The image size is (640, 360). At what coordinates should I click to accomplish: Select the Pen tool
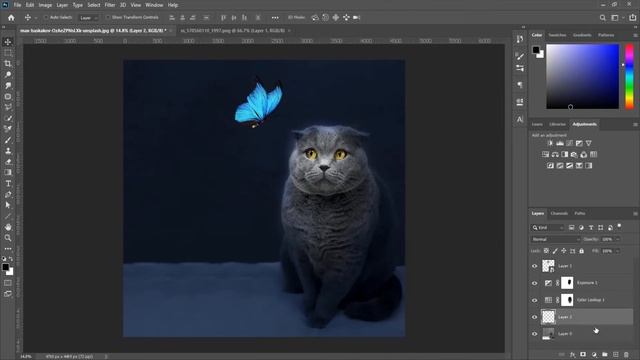click(x=8, y=195)
